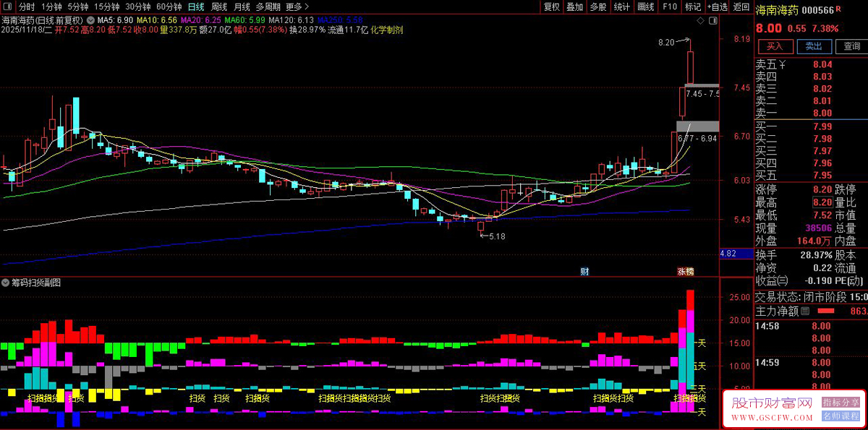
Task: Click the 换手 turnover value 28.97%
Action: [x=817, y=255]
